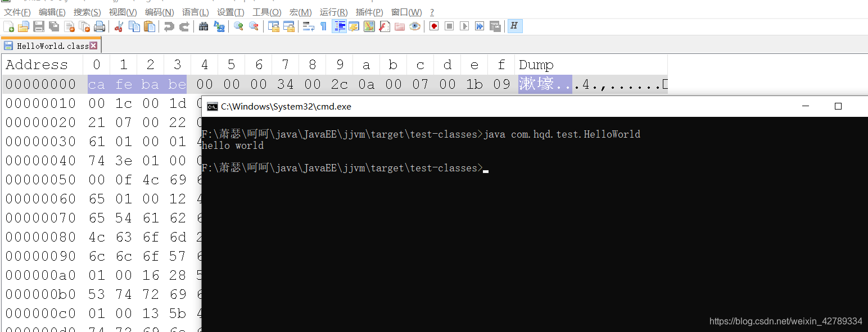Open the 工具(O) menu

point(266,12)
